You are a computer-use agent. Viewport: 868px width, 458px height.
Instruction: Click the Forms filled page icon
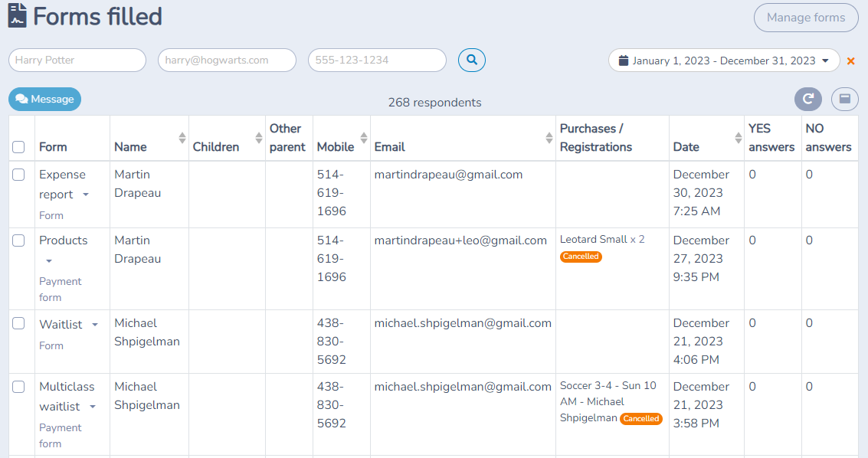tap(17, 15)
